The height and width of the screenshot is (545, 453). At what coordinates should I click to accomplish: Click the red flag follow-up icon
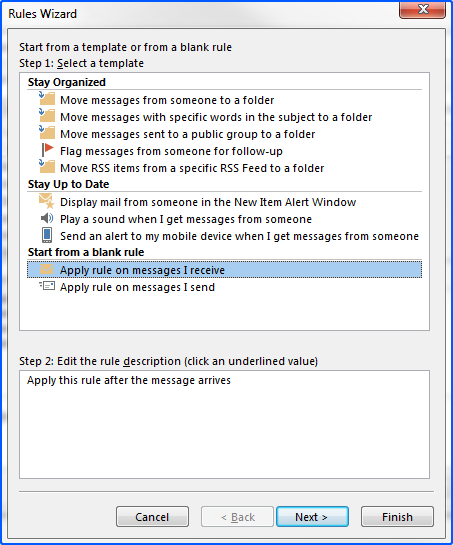pyautogui.click(x=48, y=150)
